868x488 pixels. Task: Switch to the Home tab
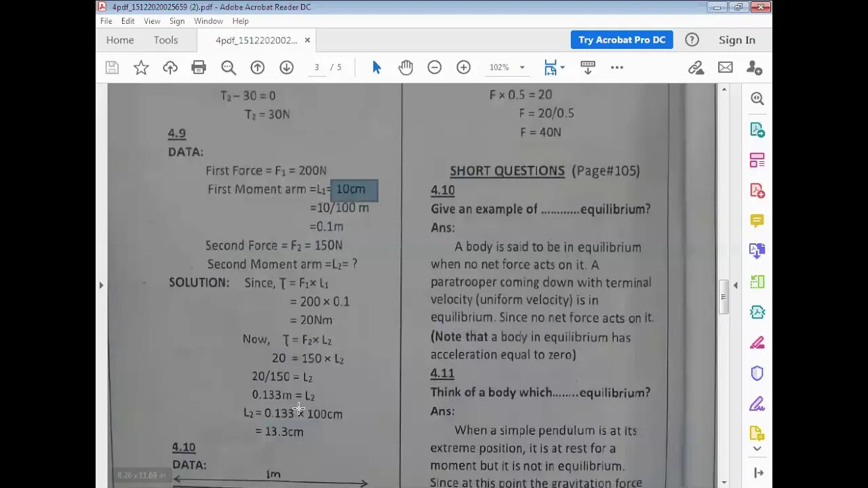click(x=120, y=40)
